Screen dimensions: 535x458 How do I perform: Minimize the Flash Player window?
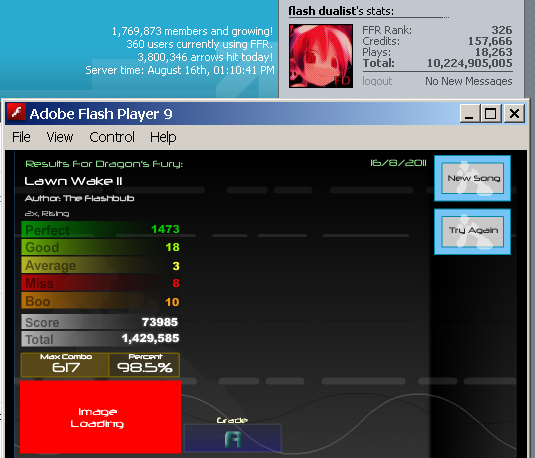(x=469, y=113)
